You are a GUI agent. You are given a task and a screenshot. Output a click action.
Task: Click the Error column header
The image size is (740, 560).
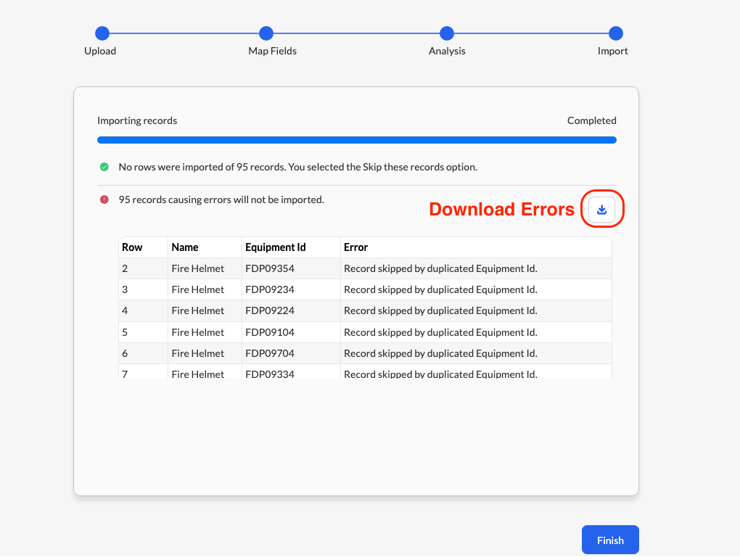pyautogui.click(x=476, y=247)
